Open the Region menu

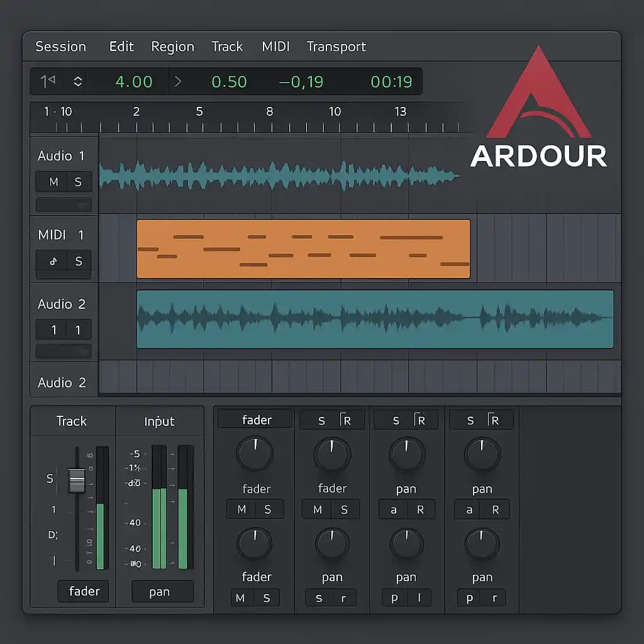point(172,47)
